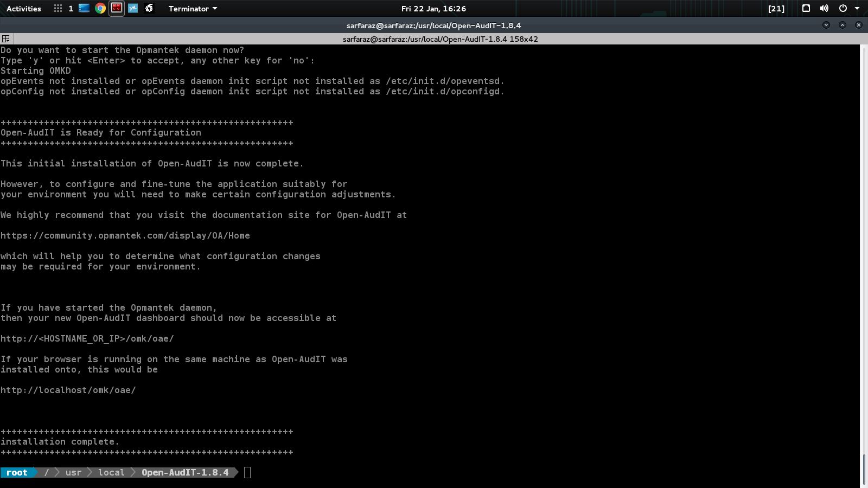Click the /etc/init.d/opconfigd. path text
Screen dimensions: 868x488
click(x=445, y=92)
